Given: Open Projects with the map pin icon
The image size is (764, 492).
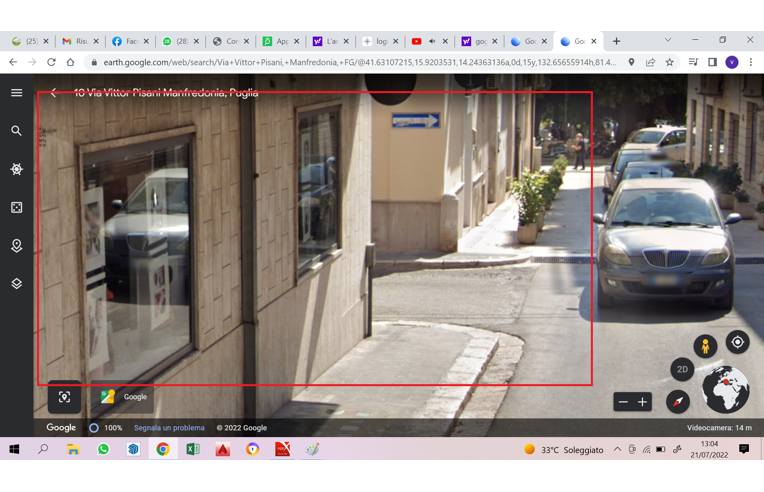Looking at the screenshot, I should tap(16, 245).
